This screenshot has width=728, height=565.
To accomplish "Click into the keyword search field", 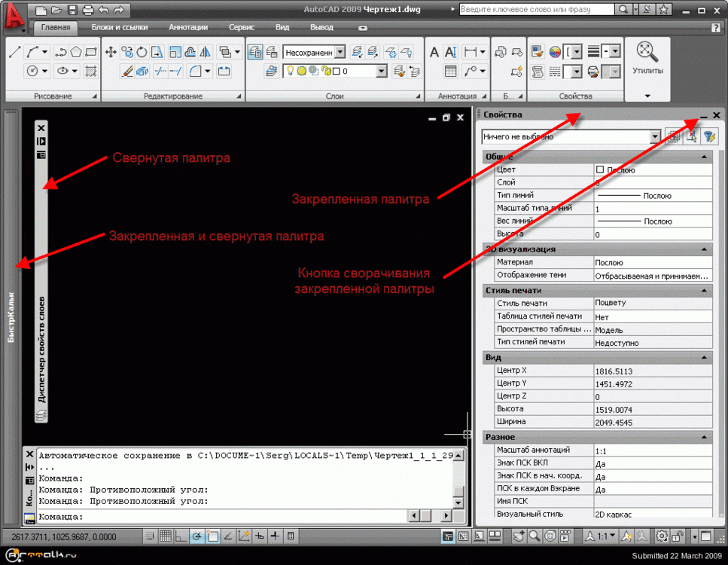I will [x=537, y=9].
